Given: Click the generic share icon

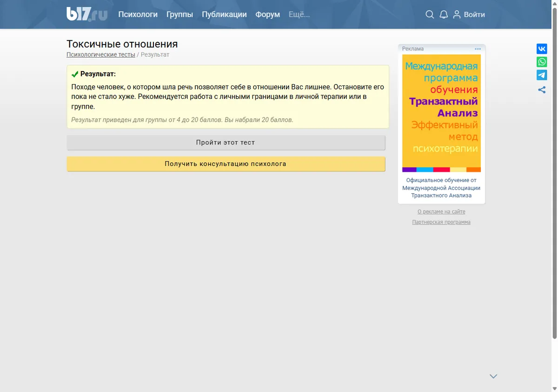Looking at the screenshot, I should click(542, 90).
